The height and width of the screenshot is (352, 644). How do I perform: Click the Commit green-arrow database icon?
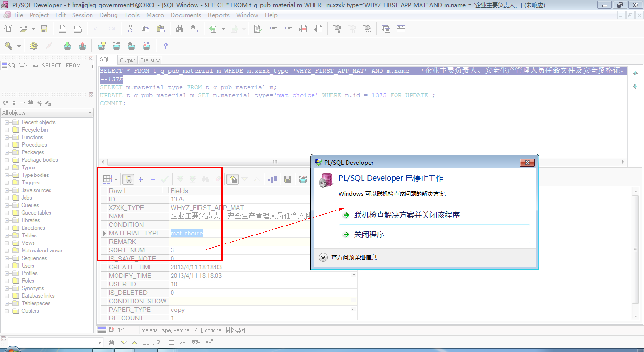[67, 46]
